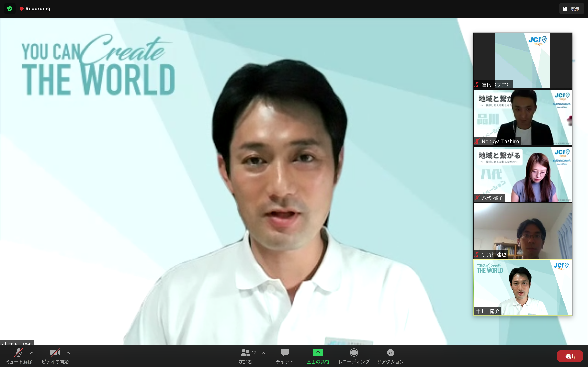Select 八代 桃子 video thumbnail
The height and width of the screenshot is (367, 588).
tap(522, 174)
